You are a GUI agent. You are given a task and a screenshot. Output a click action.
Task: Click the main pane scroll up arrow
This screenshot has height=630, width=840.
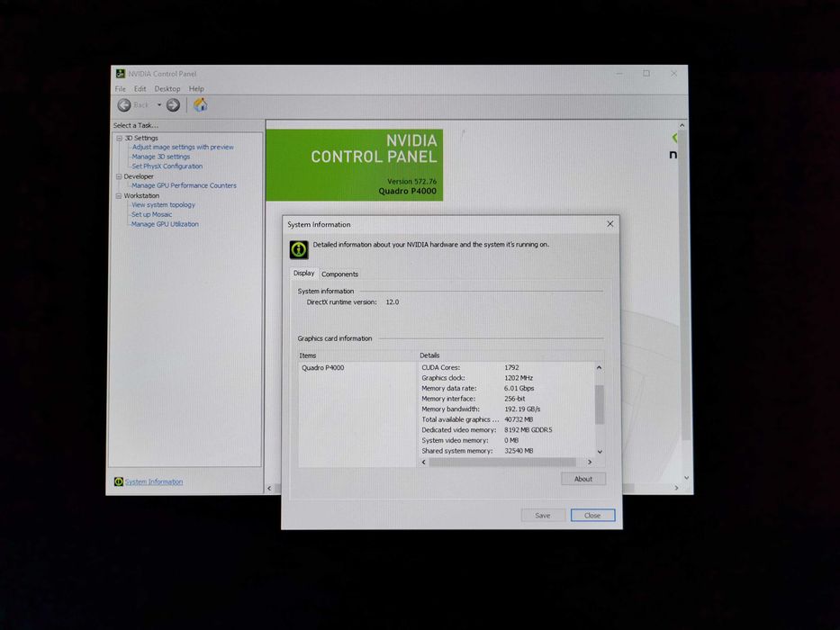(x=682, y=125)
